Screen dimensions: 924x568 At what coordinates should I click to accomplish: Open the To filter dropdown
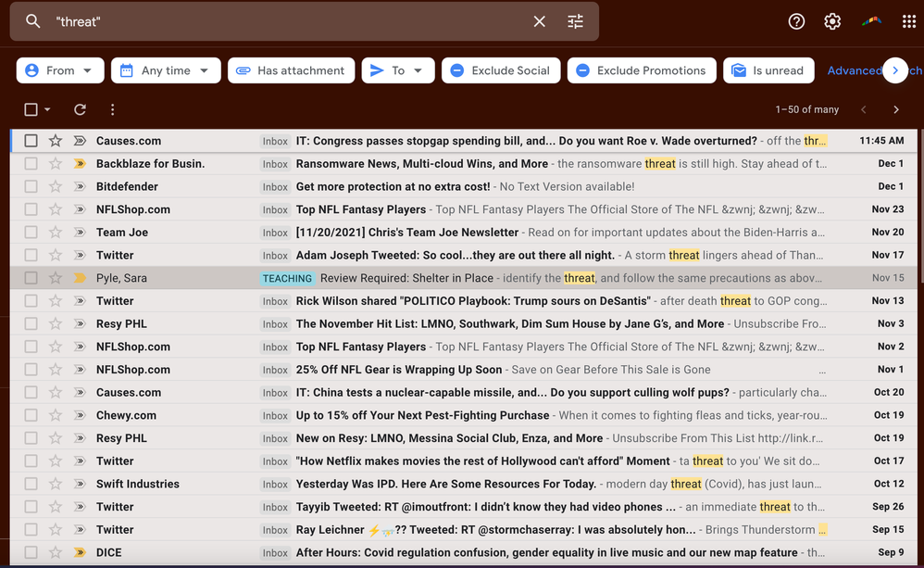pyautogui.click(x=398, y=70)
